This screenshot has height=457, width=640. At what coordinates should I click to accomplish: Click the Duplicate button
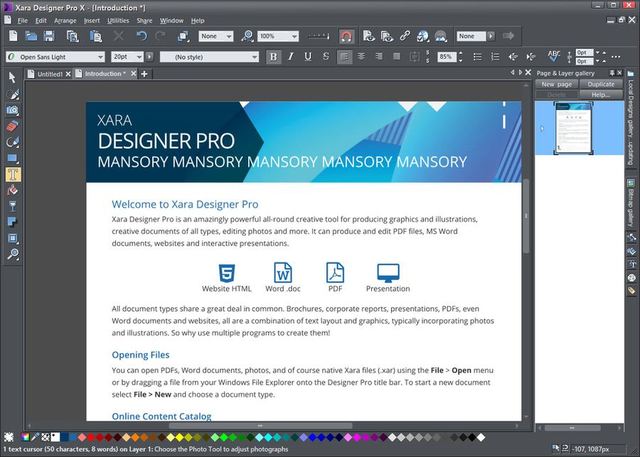pos(601,84)
